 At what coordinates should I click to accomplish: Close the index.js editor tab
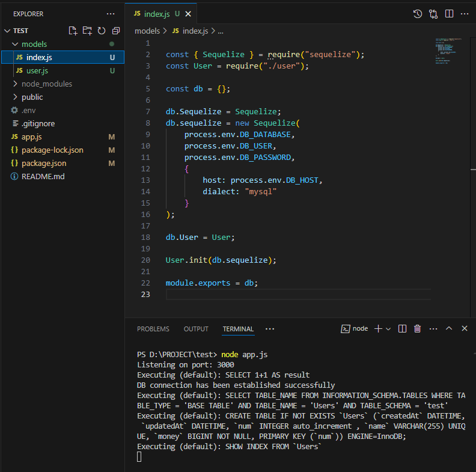(x=189, y=14)
